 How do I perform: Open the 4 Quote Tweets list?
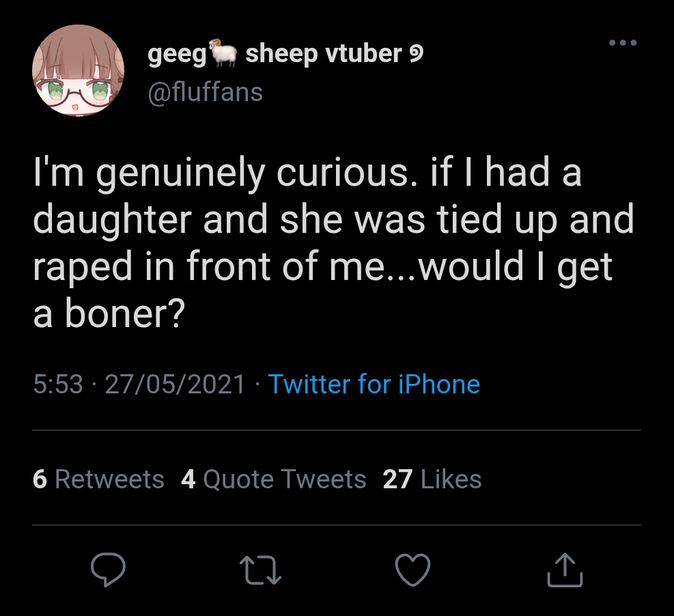[x=273, y=479]
